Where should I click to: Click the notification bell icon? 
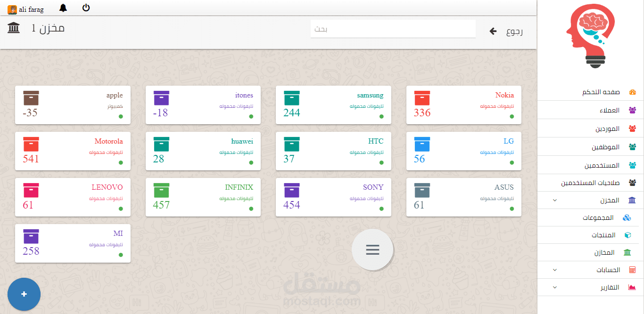tap(63, 8)
